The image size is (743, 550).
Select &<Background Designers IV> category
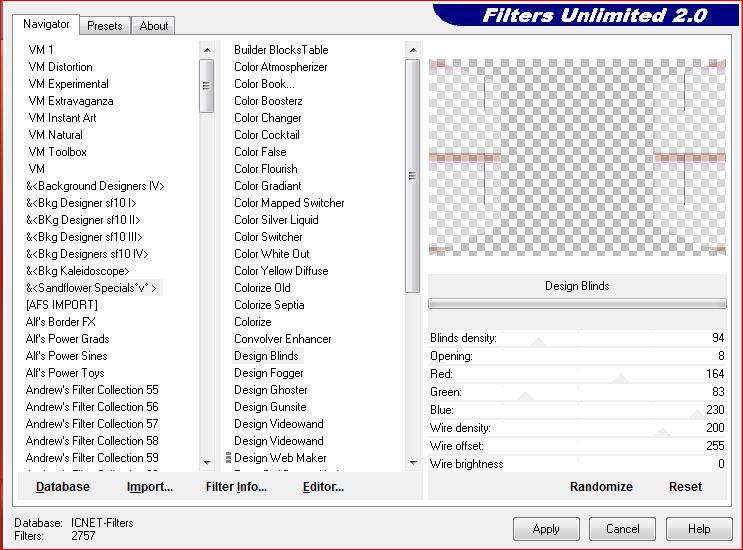click(x=95, y=186)
